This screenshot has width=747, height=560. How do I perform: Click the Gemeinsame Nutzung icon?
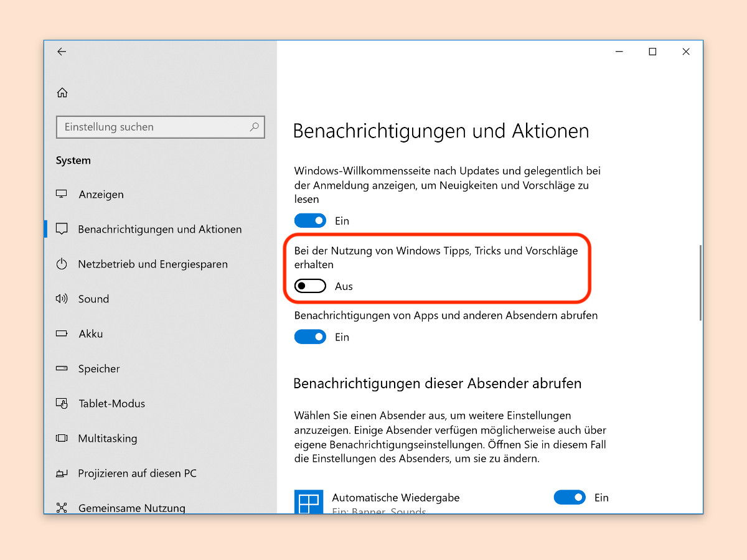[62, 508]
